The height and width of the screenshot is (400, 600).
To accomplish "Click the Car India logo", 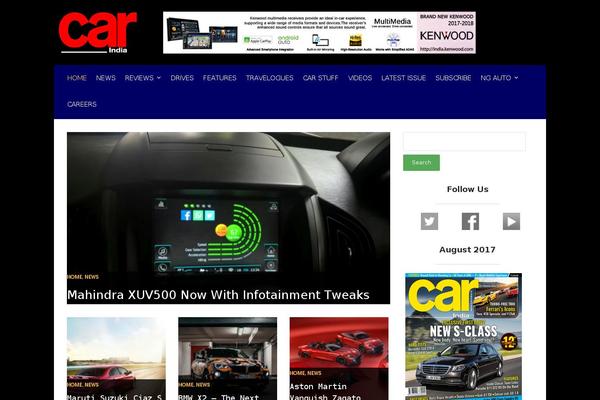I will point(98,33).
